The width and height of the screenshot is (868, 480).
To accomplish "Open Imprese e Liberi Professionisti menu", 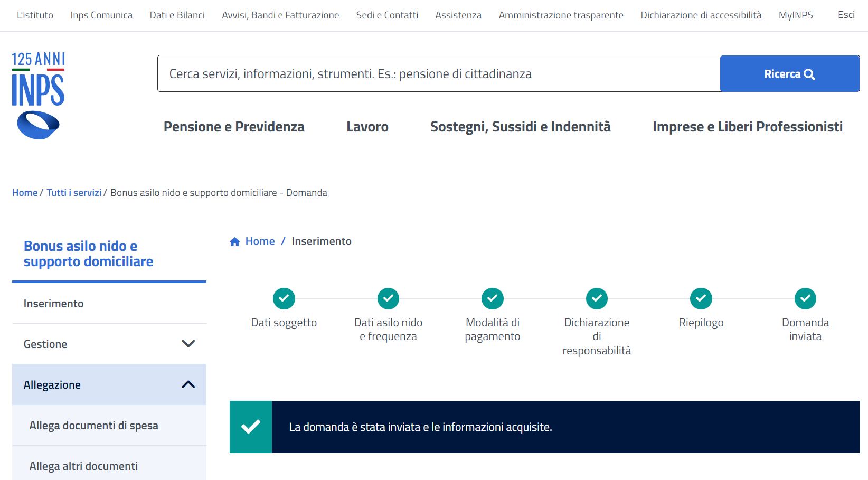I will click(748, 127).
